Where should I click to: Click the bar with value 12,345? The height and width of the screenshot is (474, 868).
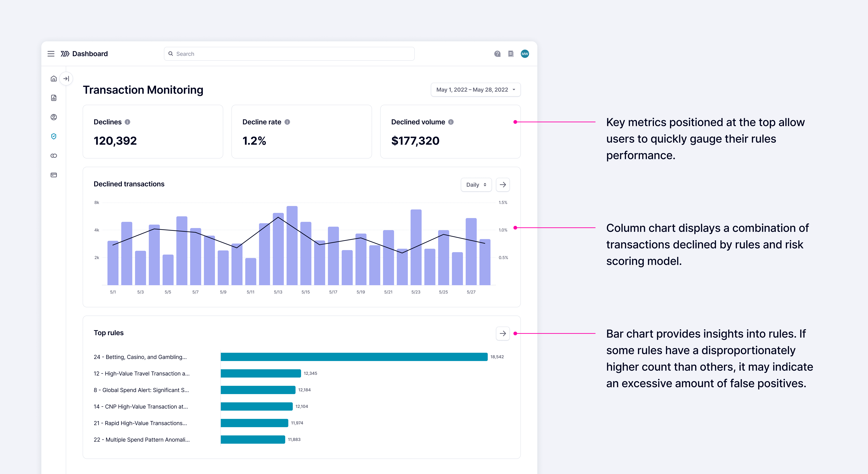pyautogui.click(x=261, y=373)
